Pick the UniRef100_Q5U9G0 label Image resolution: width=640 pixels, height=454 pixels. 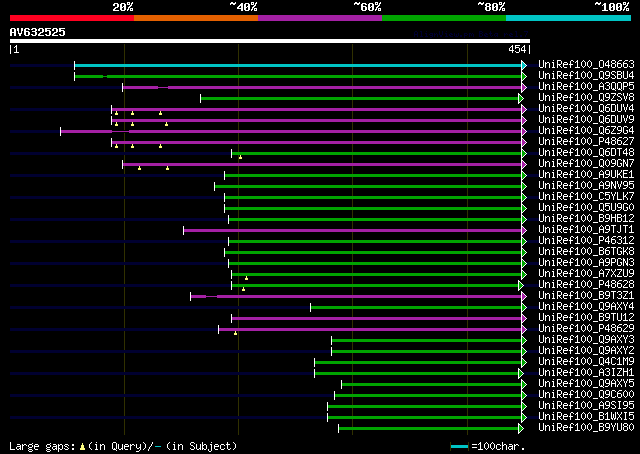[586, 208]
